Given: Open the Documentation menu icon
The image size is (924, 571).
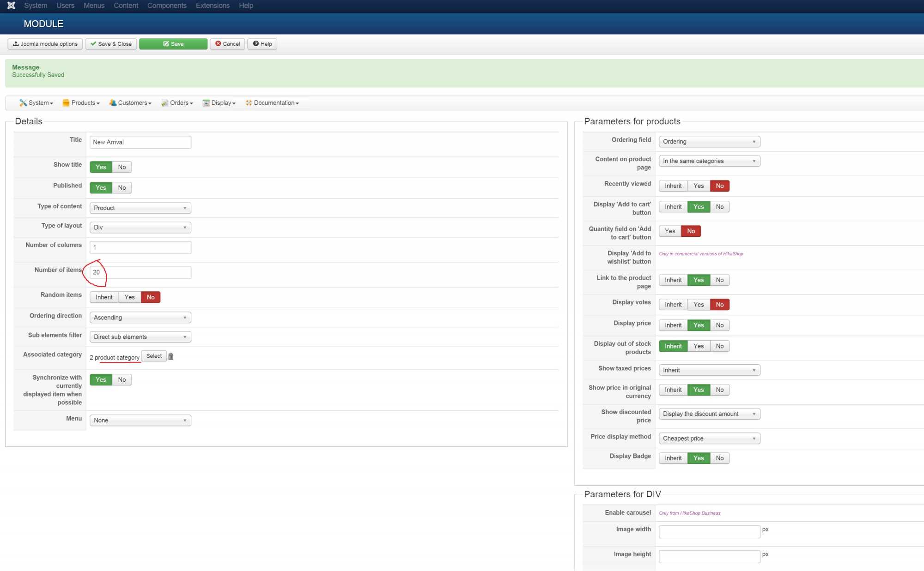Looking at the screenshot, I should (x=249, y=103).
